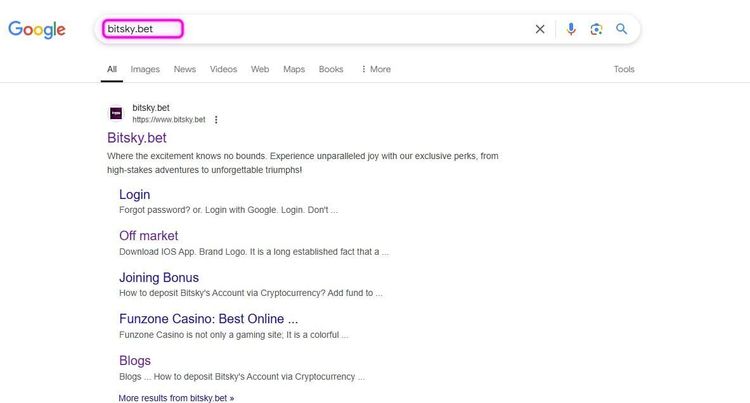Open Google Lens image search icon
750x403 pixels.
coord(596,29)
